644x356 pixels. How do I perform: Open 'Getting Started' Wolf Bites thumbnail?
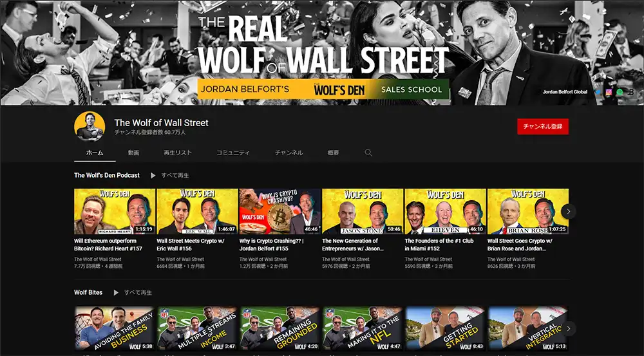(445, 328)
